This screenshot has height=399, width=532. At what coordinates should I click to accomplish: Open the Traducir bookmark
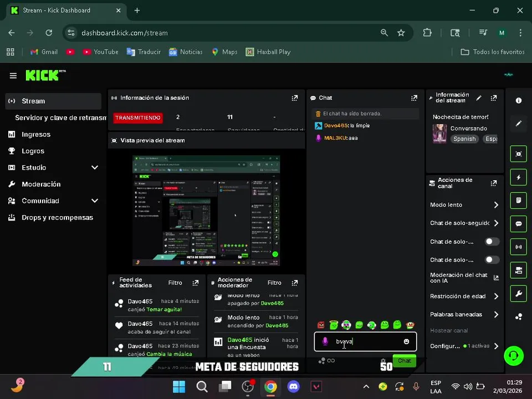point(144,52)
